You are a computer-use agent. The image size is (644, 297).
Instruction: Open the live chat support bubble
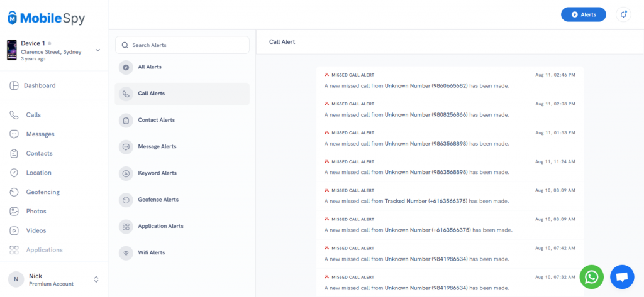(x=621, y=277)
